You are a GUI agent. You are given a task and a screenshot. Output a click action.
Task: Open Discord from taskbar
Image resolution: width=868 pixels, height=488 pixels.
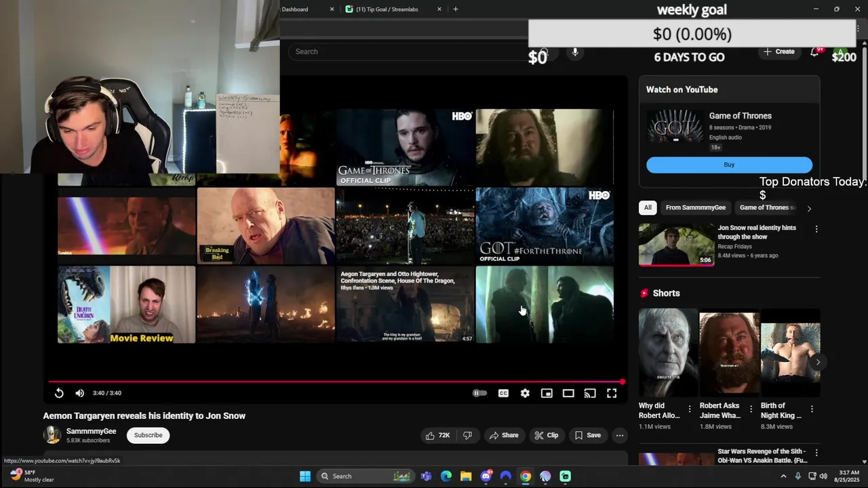[x=486, y=476]
